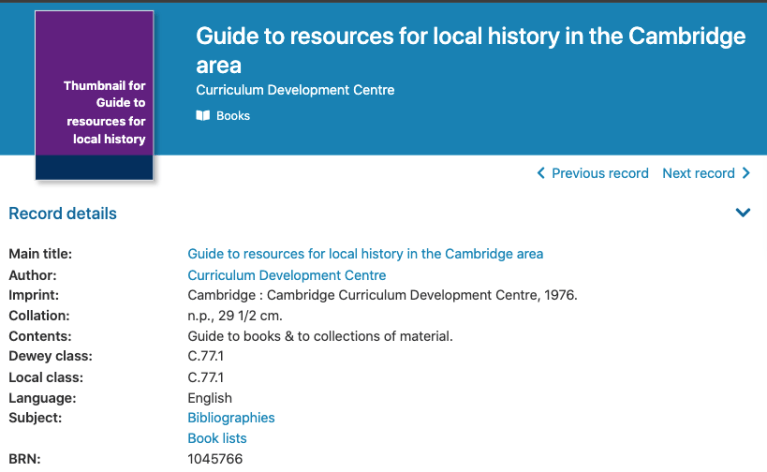Click the Books format label in banner
This screenshot has height=472, width=767.
[x=233, y=116]
